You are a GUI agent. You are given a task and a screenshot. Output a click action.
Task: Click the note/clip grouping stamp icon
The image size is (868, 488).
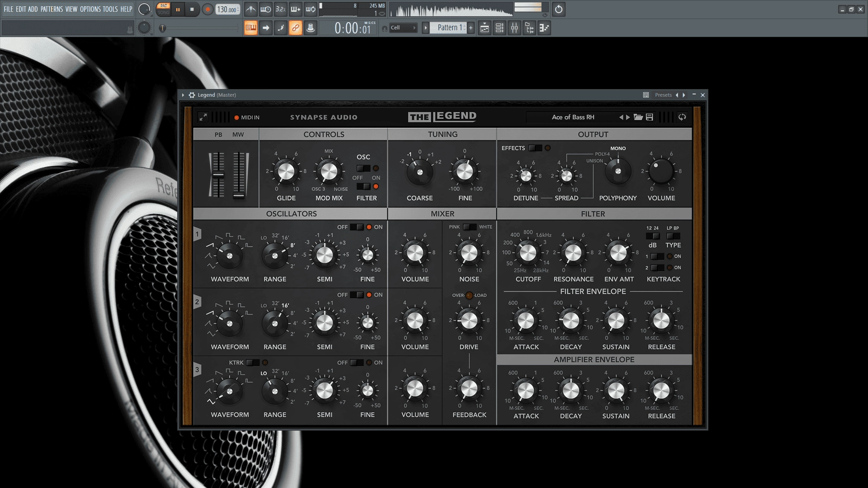[310, 28]
